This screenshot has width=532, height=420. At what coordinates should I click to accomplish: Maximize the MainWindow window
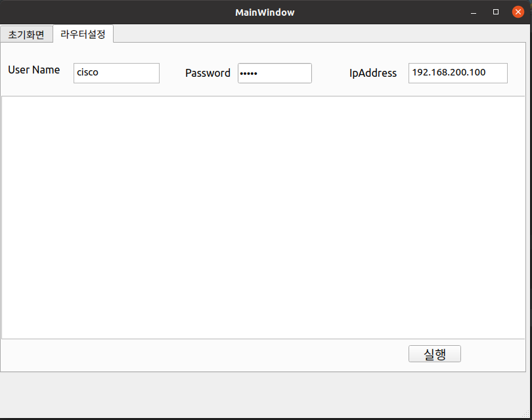point(496,12)
